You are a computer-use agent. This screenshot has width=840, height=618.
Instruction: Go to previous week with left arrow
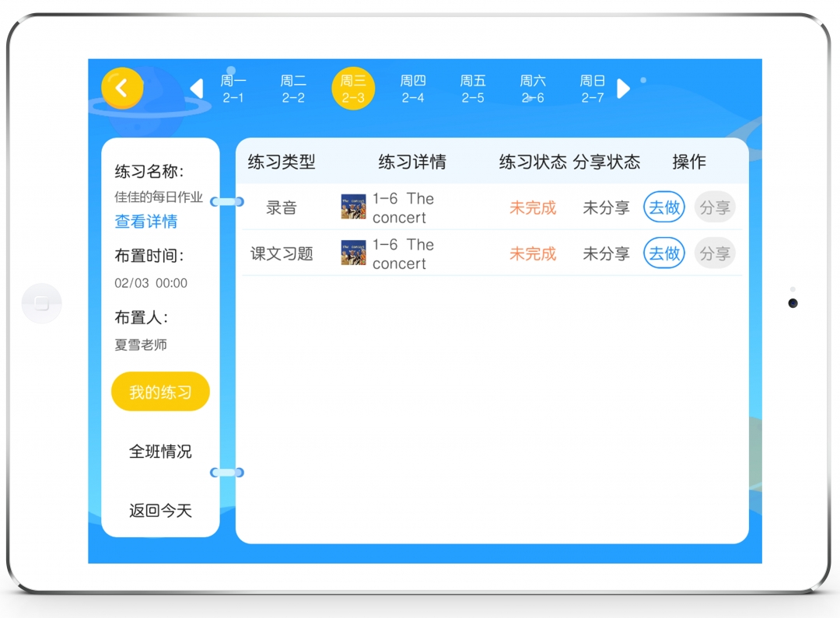coord(197,89)
